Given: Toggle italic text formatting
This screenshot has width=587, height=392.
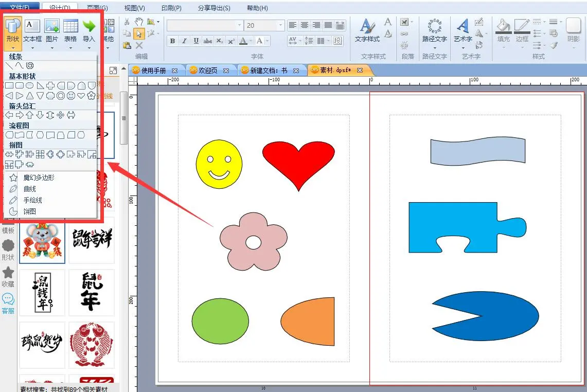Looking at the screenshot, I should tap(184, 41).
